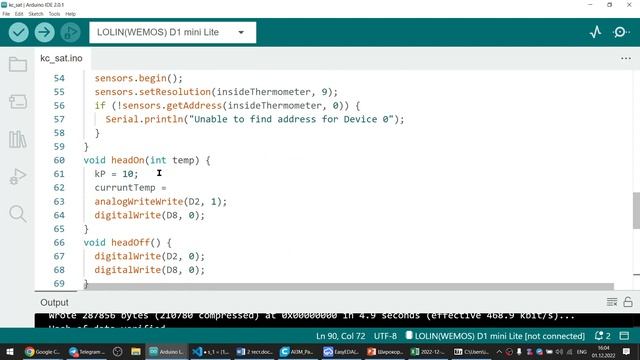This screenshot has width=640, height=360.
Task: Open the tab options three-dots menu
Action: pos(626,58)
